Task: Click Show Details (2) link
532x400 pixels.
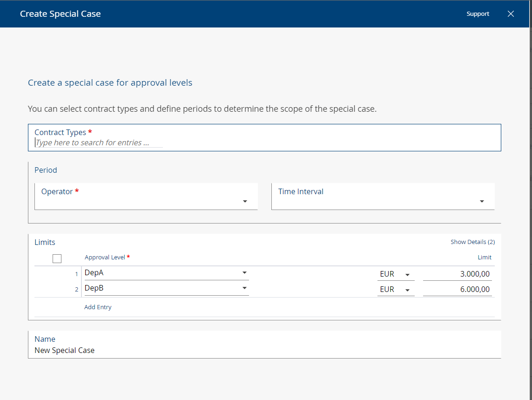Action: pos(472,242)
